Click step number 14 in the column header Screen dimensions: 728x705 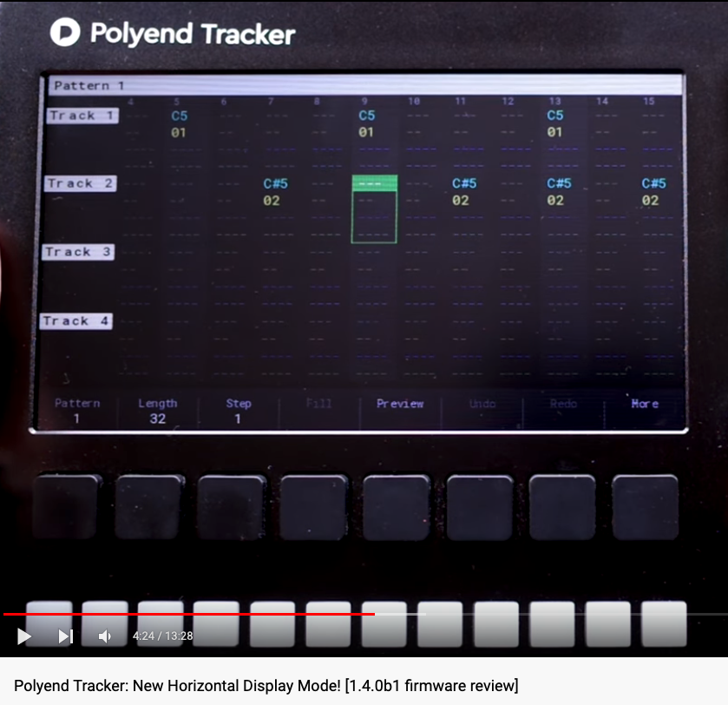click(x=602, y=102)
